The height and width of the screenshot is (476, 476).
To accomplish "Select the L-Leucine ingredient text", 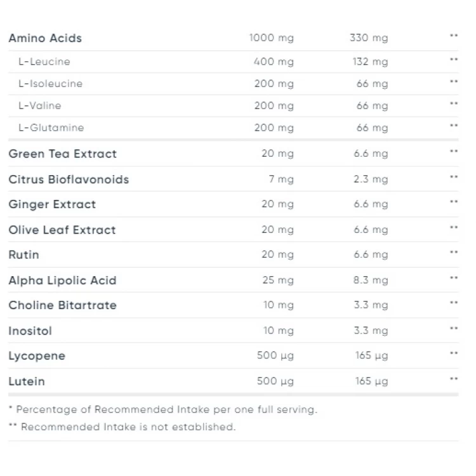I will pos(44,62).
